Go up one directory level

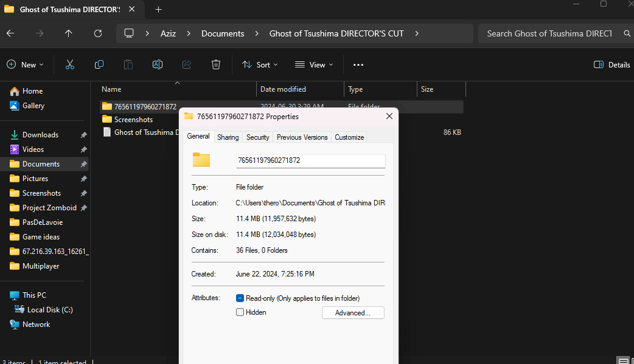pyautogui.click(x=68, y=33)
